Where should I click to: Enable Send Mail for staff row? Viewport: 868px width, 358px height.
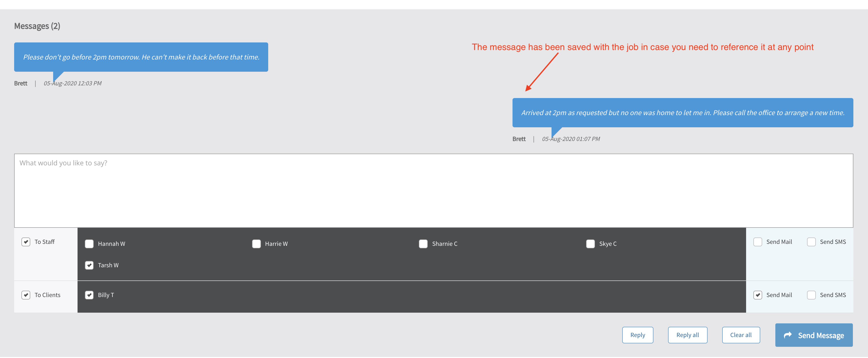click(x=758, y=242)
